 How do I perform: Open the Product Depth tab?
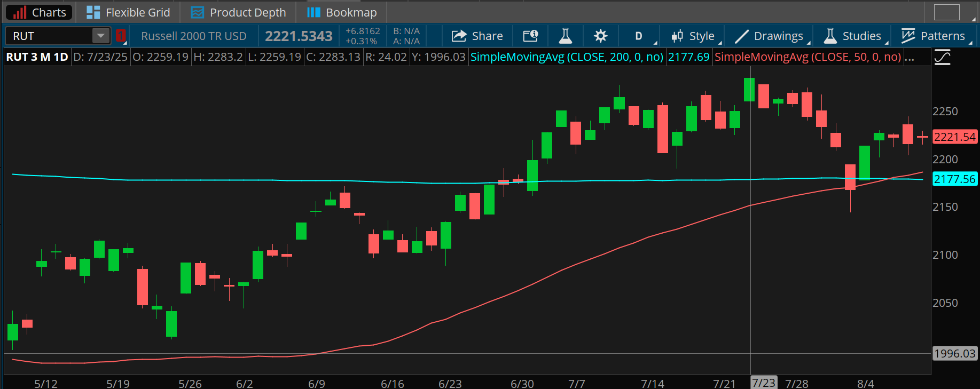coord(238,12)
